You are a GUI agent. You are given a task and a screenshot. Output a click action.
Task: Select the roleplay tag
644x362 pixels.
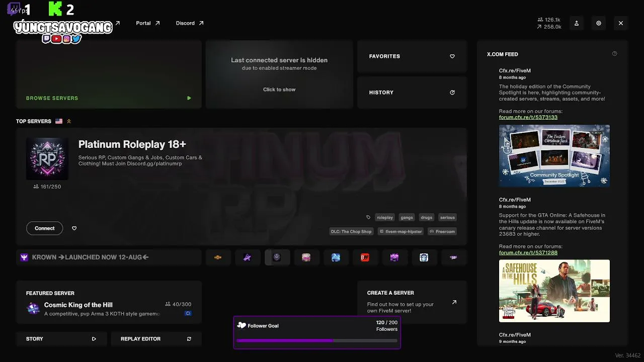[385, 217]
